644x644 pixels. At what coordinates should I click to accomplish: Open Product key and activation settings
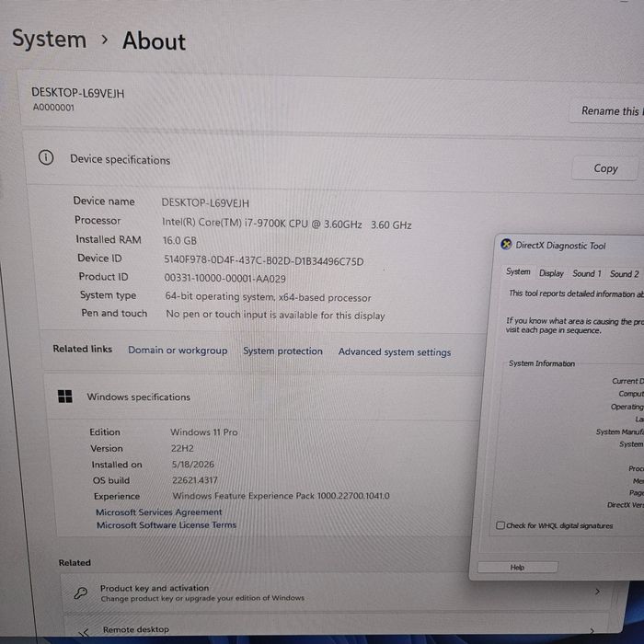click(337, 592)
